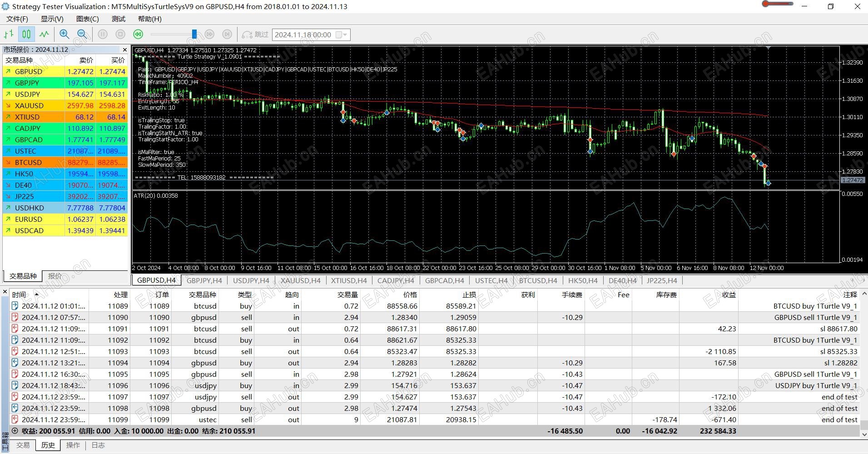Toggle candlestick chart display mode
The image size is (868, 454).
26,35
